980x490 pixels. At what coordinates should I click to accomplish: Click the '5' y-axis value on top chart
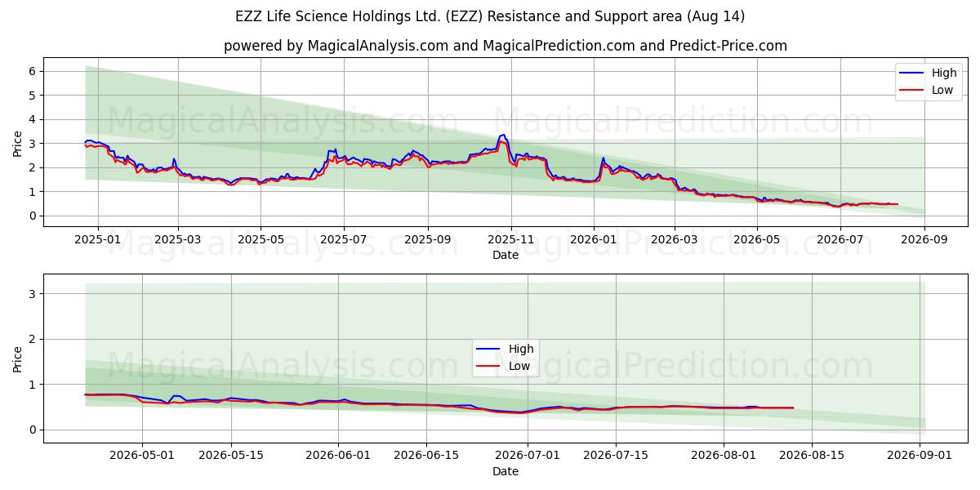33,96
